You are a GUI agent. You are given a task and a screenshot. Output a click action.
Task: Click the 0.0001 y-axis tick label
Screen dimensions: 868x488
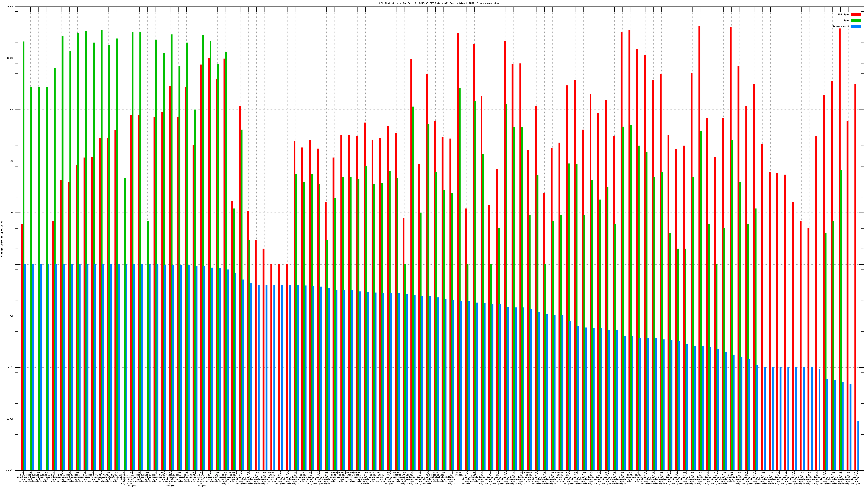click(x=10, y=470)
